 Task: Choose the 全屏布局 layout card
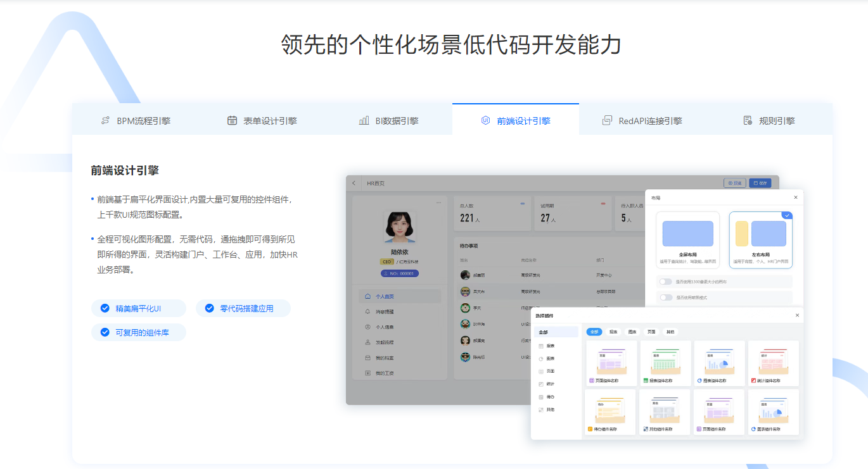[688, 240]
